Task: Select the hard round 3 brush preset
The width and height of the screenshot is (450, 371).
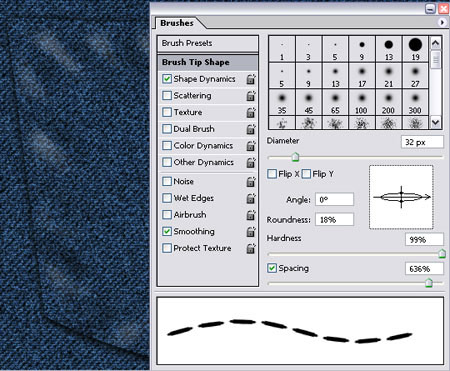Action: [x=309, y=49]
